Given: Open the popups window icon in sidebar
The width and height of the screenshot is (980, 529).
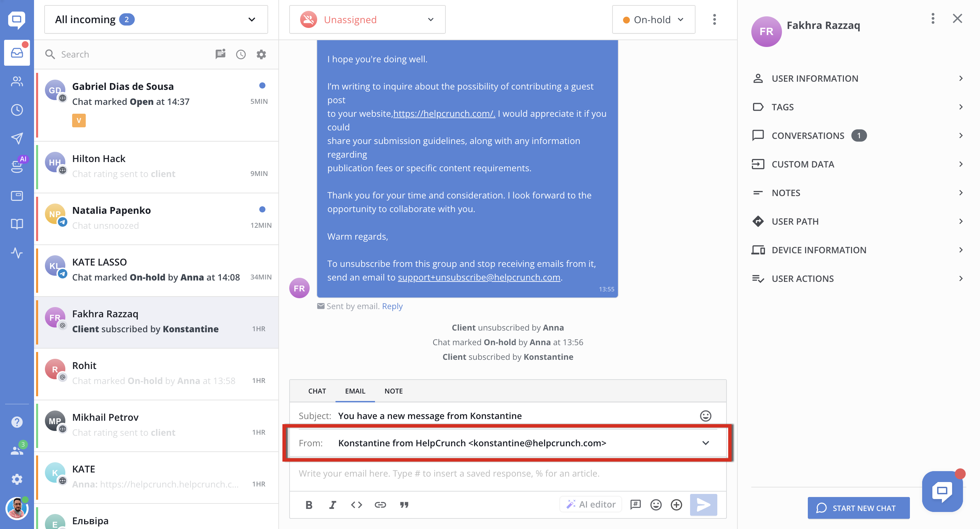Looking at the screenshot, I should 17,196.
